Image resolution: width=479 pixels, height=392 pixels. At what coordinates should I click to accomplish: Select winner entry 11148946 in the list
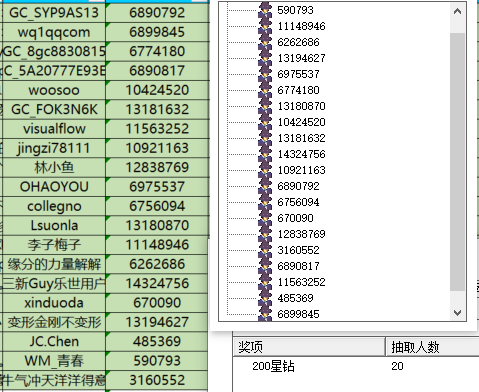[301, 26]
